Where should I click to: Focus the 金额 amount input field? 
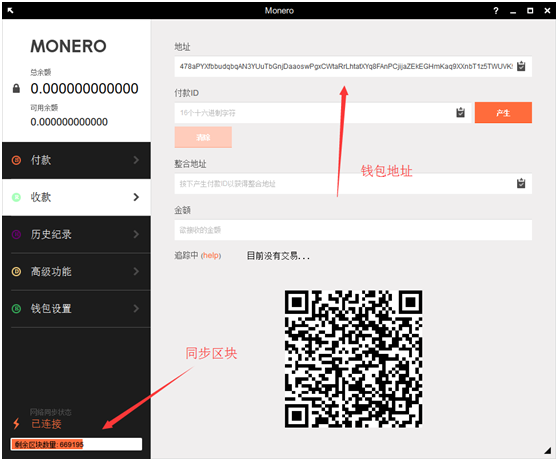click(x=353, y=230)
